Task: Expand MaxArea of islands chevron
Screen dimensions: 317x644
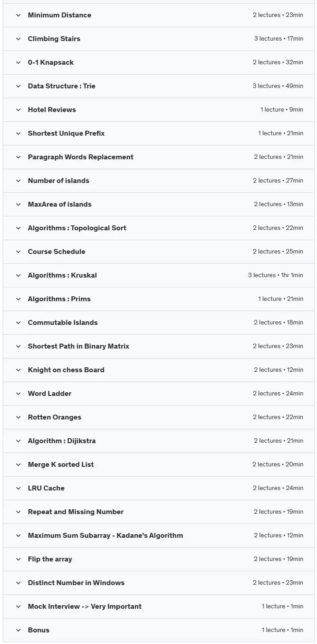Action: (x=18, y=204)
